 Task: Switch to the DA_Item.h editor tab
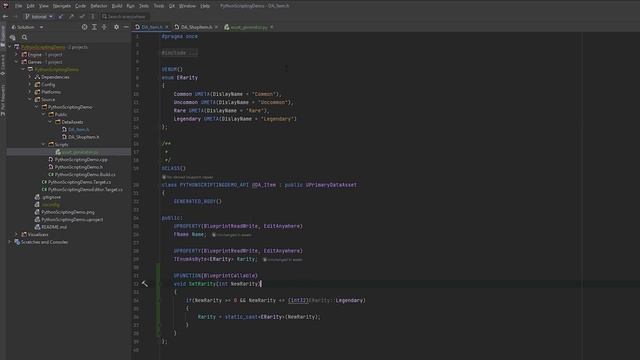[152, 27]
